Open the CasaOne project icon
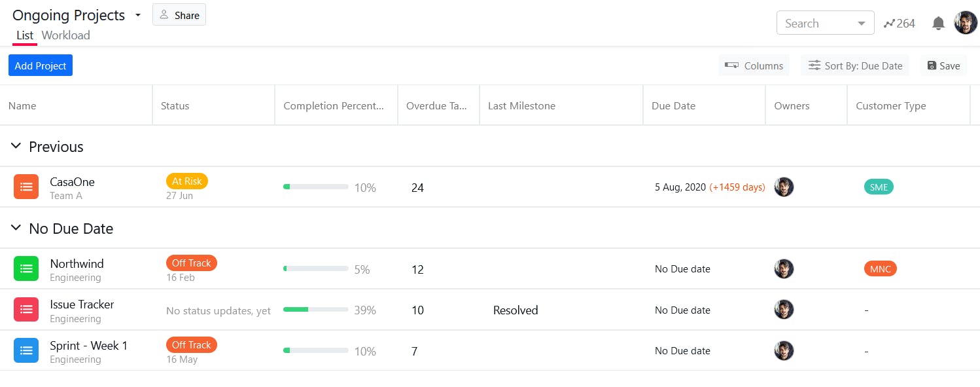The height and width of the screenshot is (387, 980). pos(26,187)
